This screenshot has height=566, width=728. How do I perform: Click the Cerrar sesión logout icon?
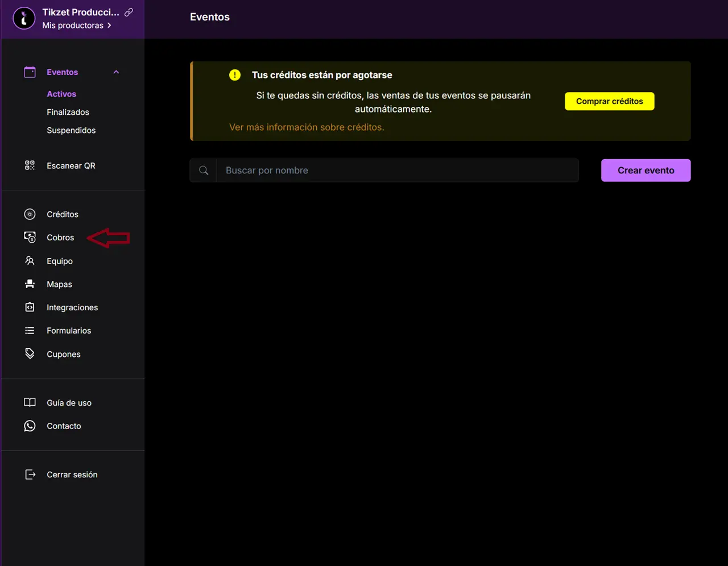click(x=30, y=475)
